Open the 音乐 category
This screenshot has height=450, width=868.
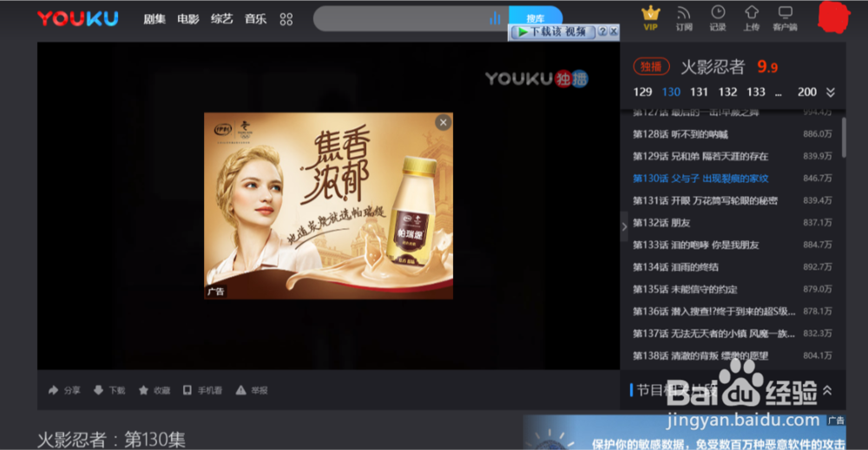(x=256, y=19)
